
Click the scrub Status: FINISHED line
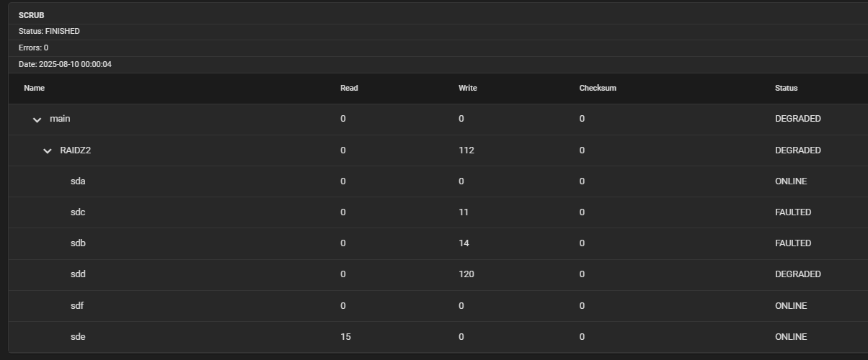click(x=49, y=32)
